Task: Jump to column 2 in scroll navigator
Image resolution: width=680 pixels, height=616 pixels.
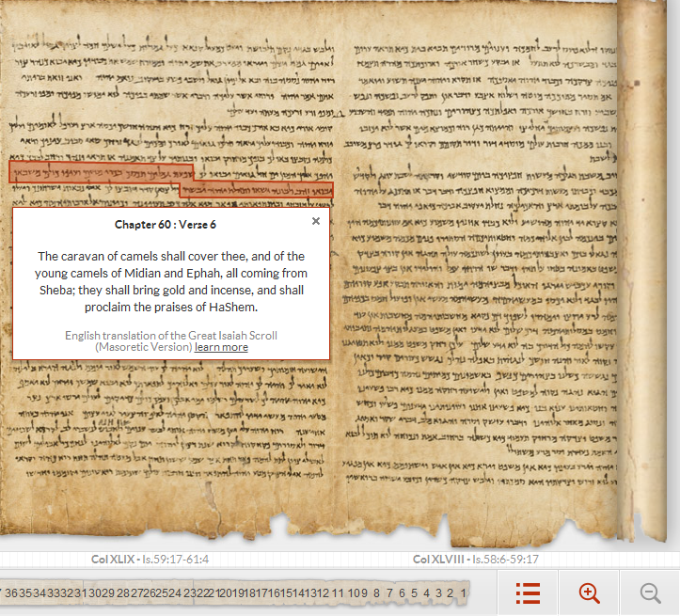Action: 451,593
